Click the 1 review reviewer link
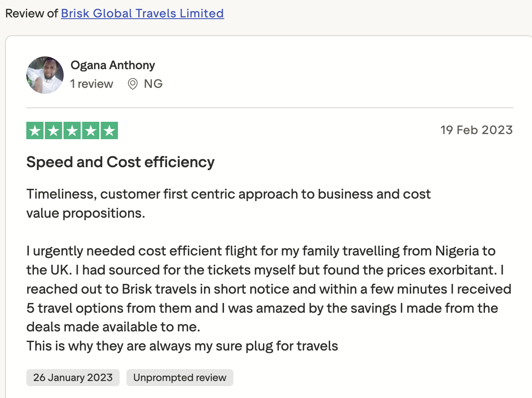Image resolution: width=532 pixels, height=398 pixels. tap(92, 84)
